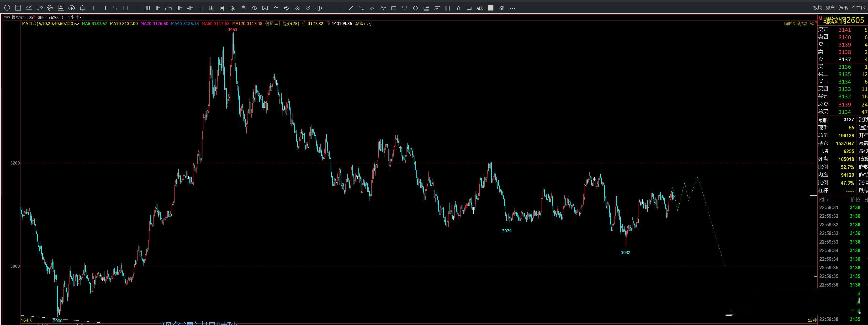The width and height of the screenshot is (868, 325).
Task: Click the white drawing color swatch
Action: (x=491, y=8)
